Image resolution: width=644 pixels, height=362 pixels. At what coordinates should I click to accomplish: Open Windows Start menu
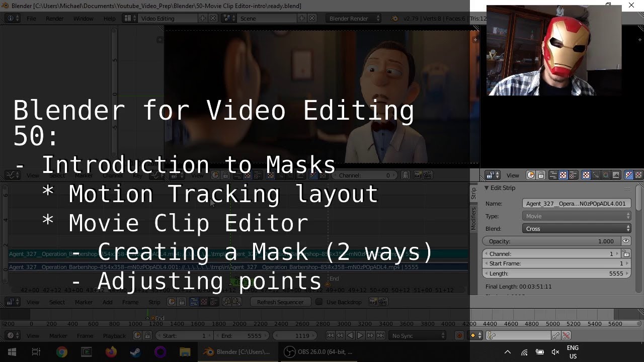point(12,352)
